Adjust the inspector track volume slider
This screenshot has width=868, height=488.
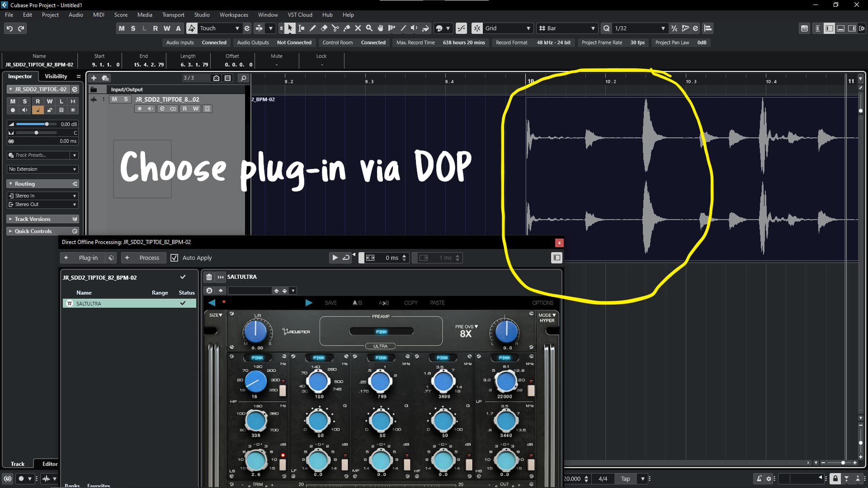click(x=46, y=124)
